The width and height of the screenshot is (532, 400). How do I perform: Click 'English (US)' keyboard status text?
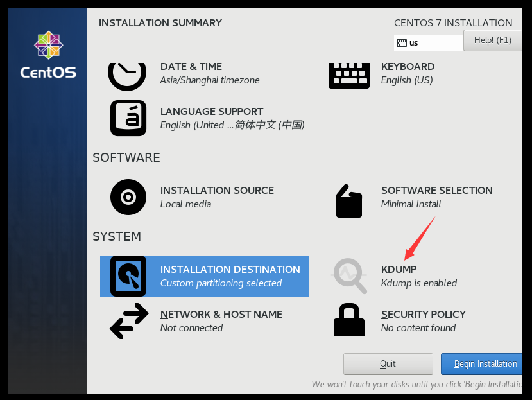point(407,80)
